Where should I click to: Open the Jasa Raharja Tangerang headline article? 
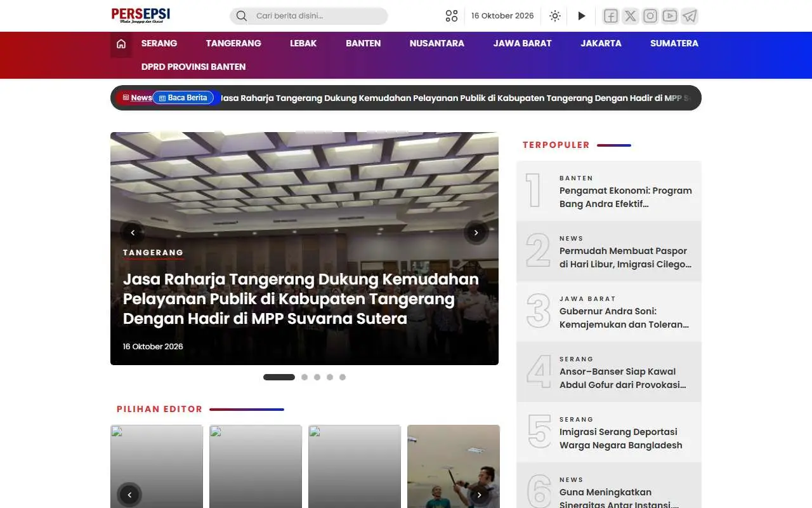[301, 298]
